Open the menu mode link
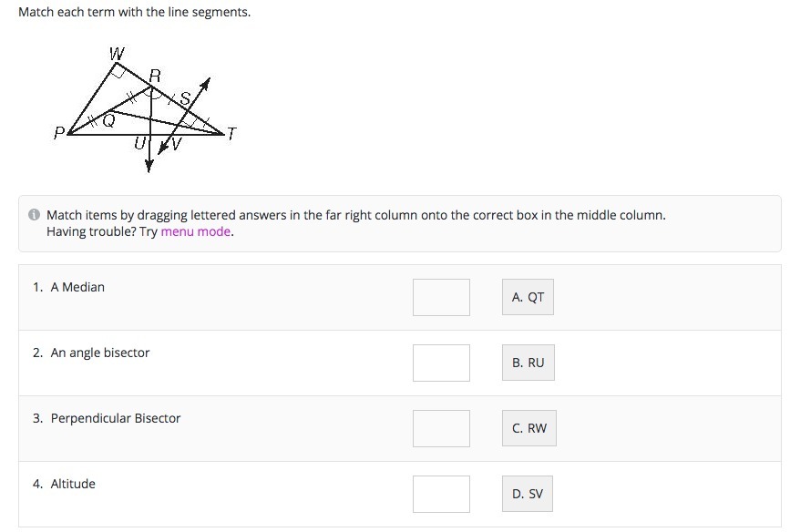The width and height of the screenshot is (790, 532). pyautogui.click(x=196, y=232)
